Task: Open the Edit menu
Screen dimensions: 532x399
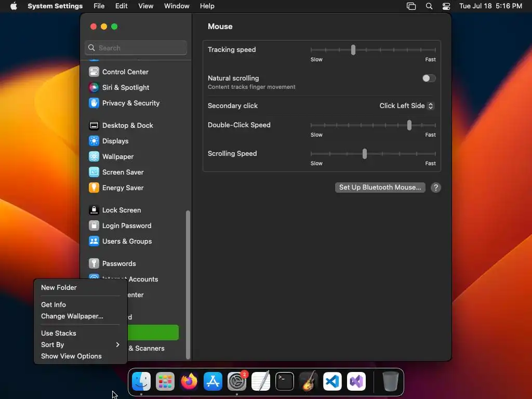Action: tap(121, 6)
